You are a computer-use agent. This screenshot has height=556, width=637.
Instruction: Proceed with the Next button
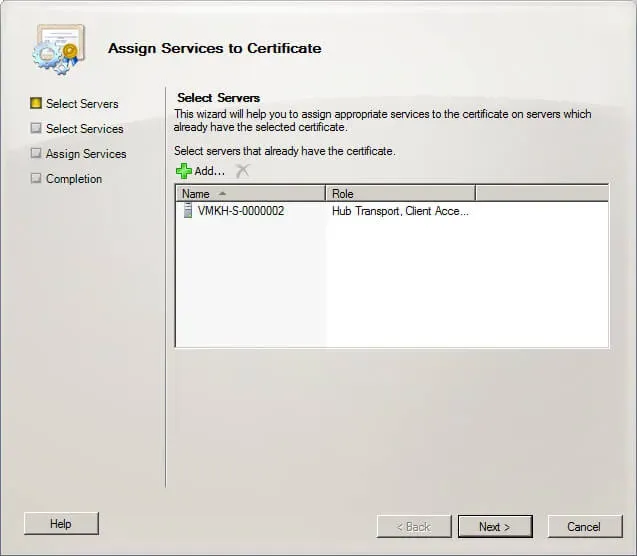495,527
